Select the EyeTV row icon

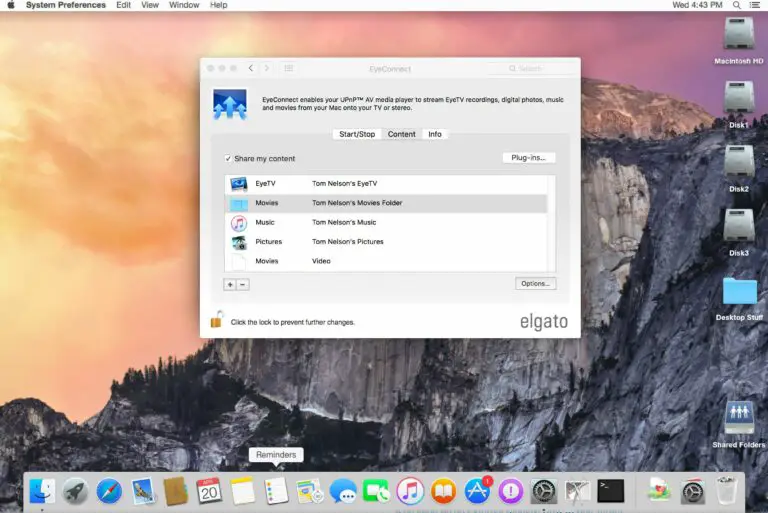pos(239,184)
